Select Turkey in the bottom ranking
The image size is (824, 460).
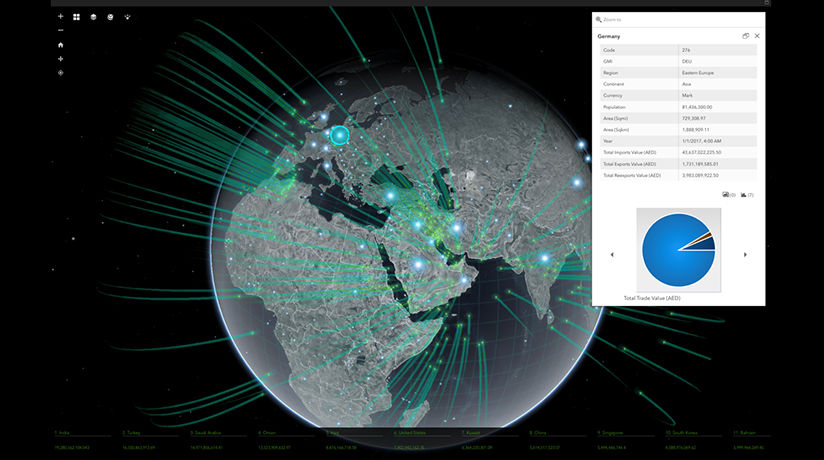point(131,433)
